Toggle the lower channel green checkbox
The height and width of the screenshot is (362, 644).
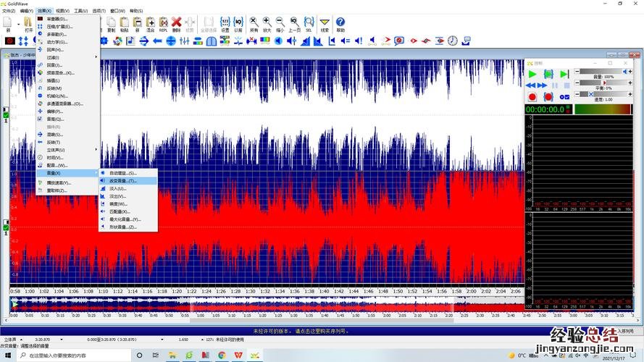click(6, 228)
